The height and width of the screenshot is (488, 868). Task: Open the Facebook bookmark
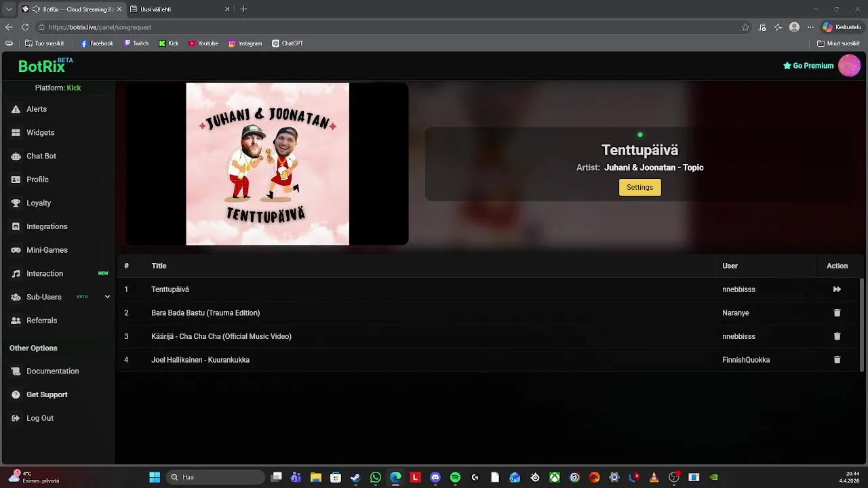click(x=97, y=43)
